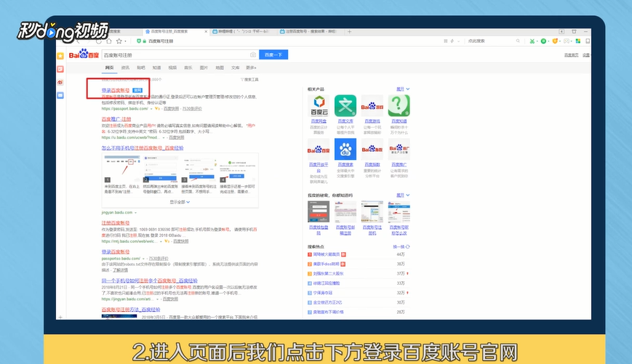This screenshot has width=632, height=364.
Task: Click the Baidu search input field
Action: [x=175, y=54]
